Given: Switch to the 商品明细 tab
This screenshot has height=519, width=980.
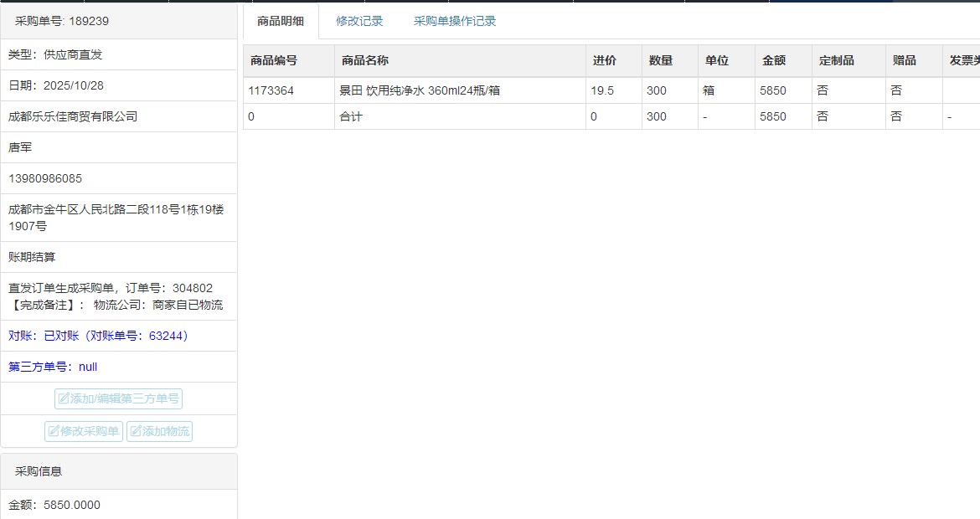Looking at the screenshot, I should [281, 22].
